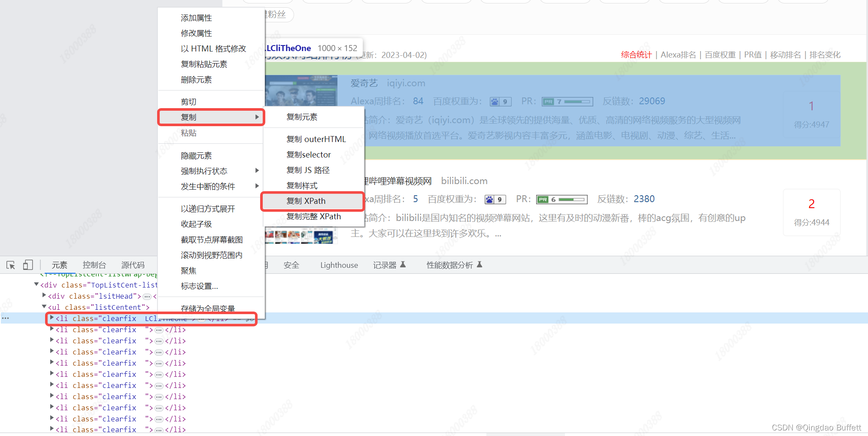Choose 复制 outerHTML option
Image resolution: width=868 pixels, height=436 pixels.
coord(314,139)
